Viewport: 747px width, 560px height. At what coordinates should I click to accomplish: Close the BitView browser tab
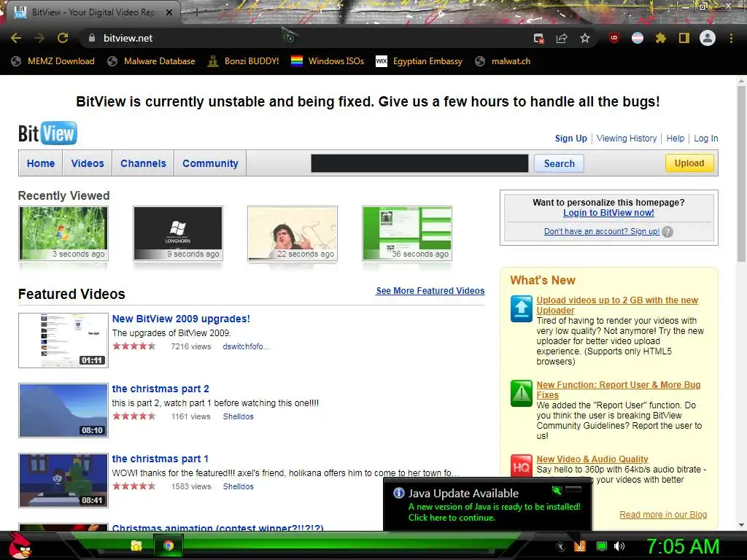(x=169, y=12)
